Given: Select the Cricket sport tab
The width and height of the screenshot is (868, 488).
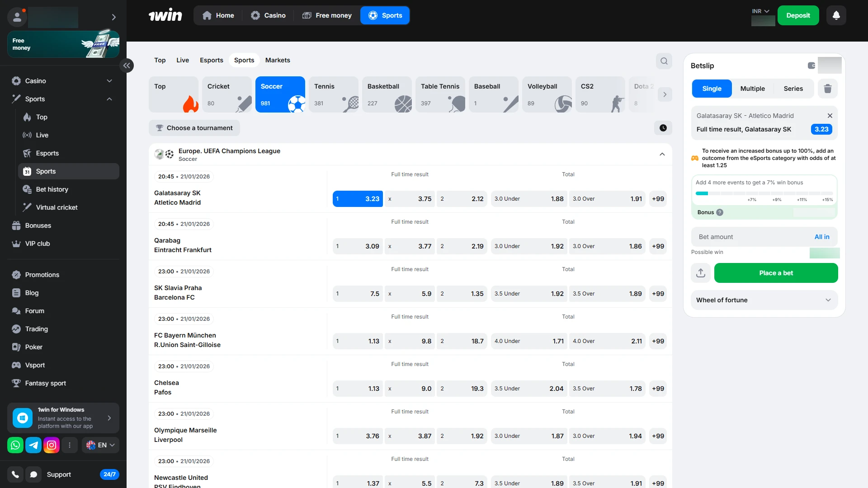Looking at the screenshot, I should click(226, 94).
